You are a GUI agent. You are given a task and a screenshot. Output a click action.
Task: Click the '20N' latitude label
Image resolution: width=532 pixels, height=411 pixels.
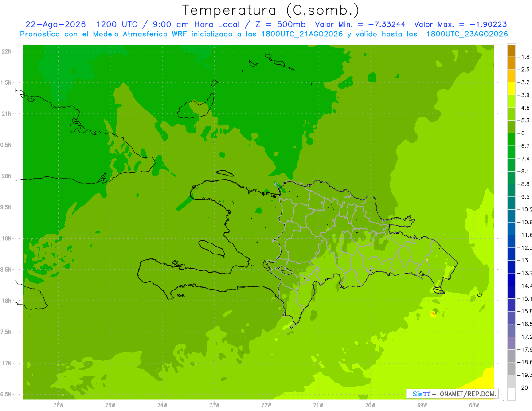[x=7, y=176]
